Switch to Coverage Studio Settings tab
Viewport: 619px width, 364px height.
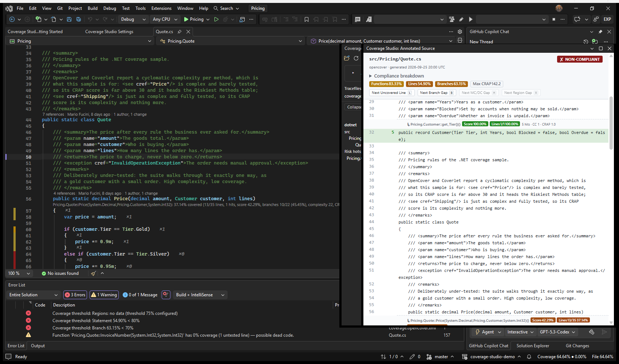click(x=109, y=32)
